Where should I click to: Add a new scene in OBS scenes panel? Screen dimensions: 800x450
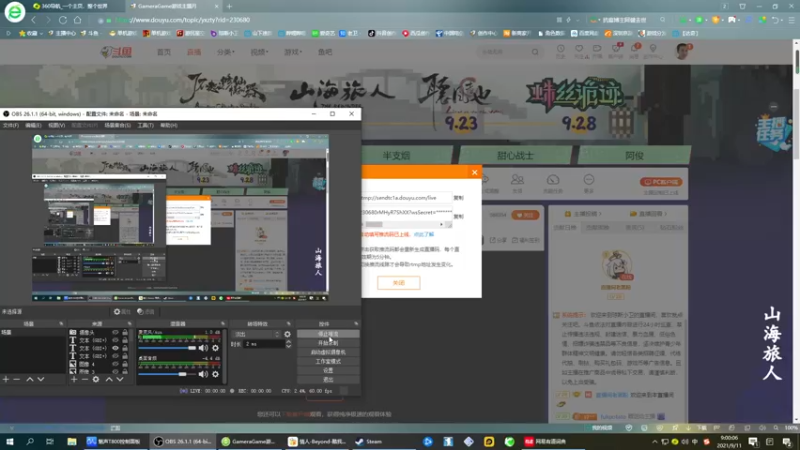6,380
